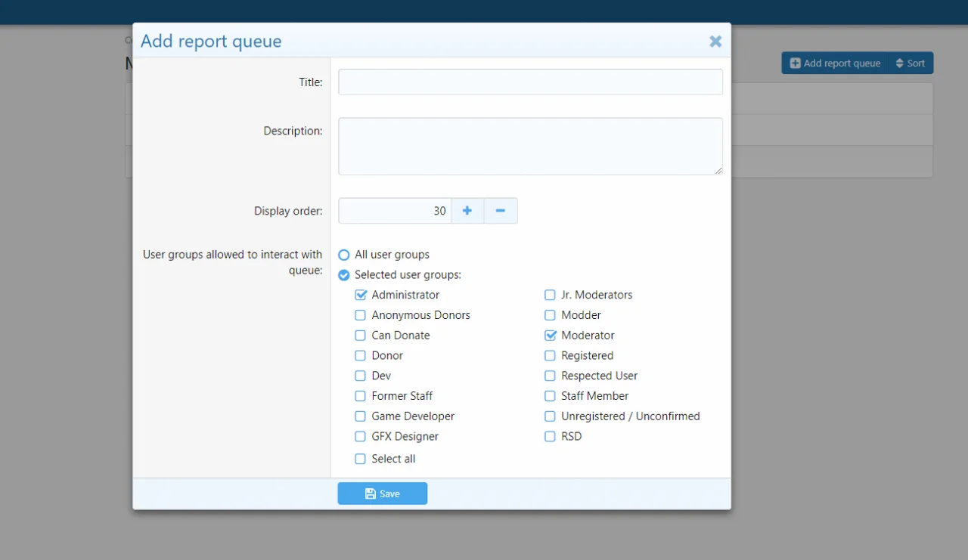Click into the Title text field
Screen dimensions: 968x560
point(530,82)
